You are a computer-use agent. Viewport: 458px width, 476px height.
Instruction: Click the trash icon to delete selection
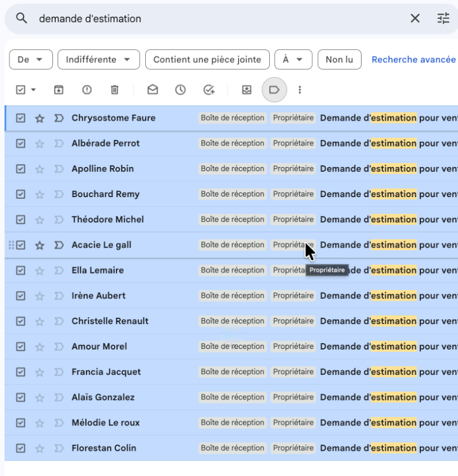click(115, 90)
